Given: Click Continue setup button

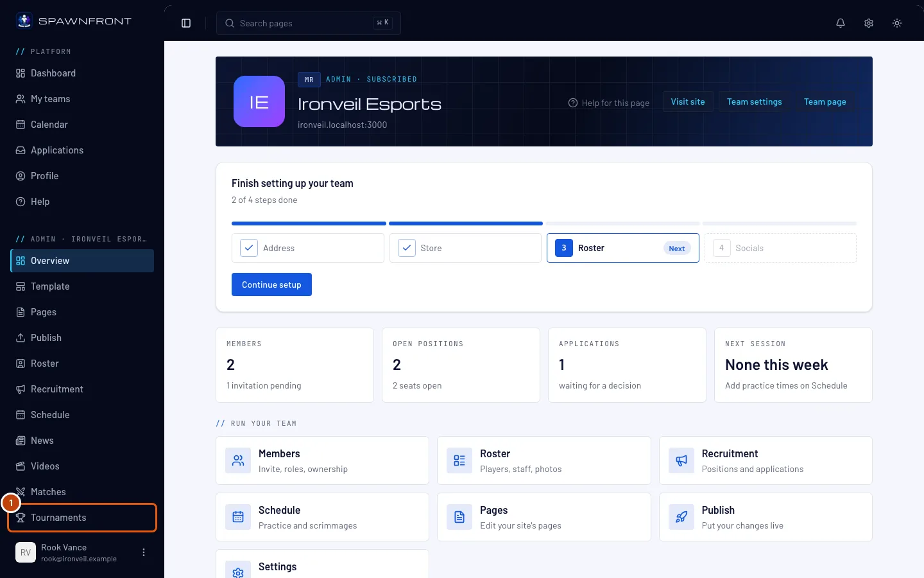Looking at the screenshot, I should tap(271, 285).
